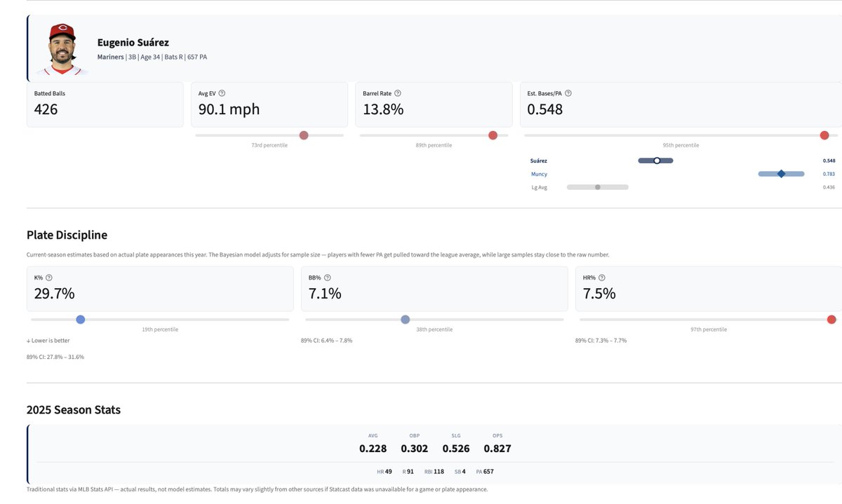Screen dimensions: 842x504
Task: Click the 2025 Season Stats heading
Action: pos(74,410)
